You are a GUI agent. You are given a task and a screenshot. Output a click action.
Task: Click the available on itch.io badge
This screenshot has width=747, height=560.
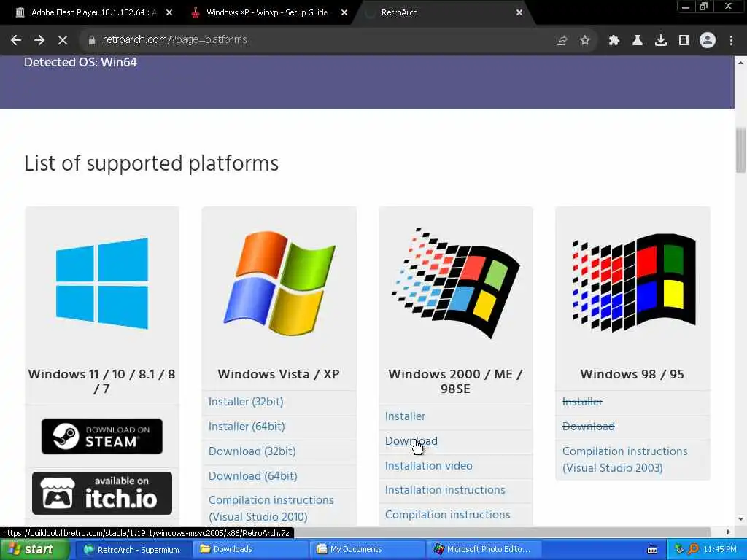[x=102, y=494]
